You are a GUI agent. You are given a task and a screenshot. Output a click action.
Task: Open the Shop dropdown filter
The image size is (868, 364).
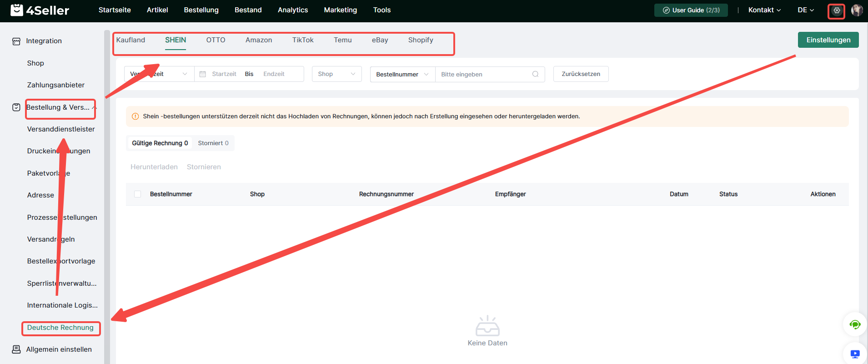point(337,74)
